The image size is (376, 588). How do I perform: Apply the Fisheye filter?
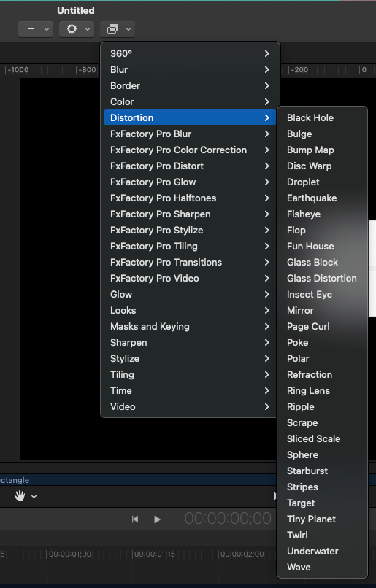pos(322,214)
